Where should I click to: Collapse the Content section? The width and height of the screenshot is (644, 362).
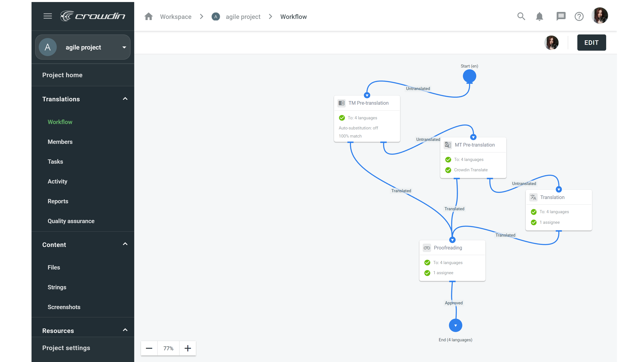pyautogui.click(x=125, y=244)
